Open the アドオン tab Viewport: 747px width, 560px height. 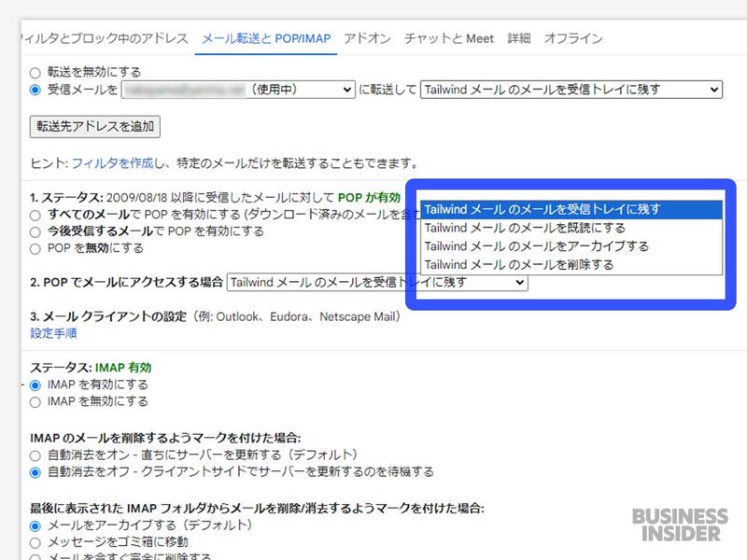(367, 38)
